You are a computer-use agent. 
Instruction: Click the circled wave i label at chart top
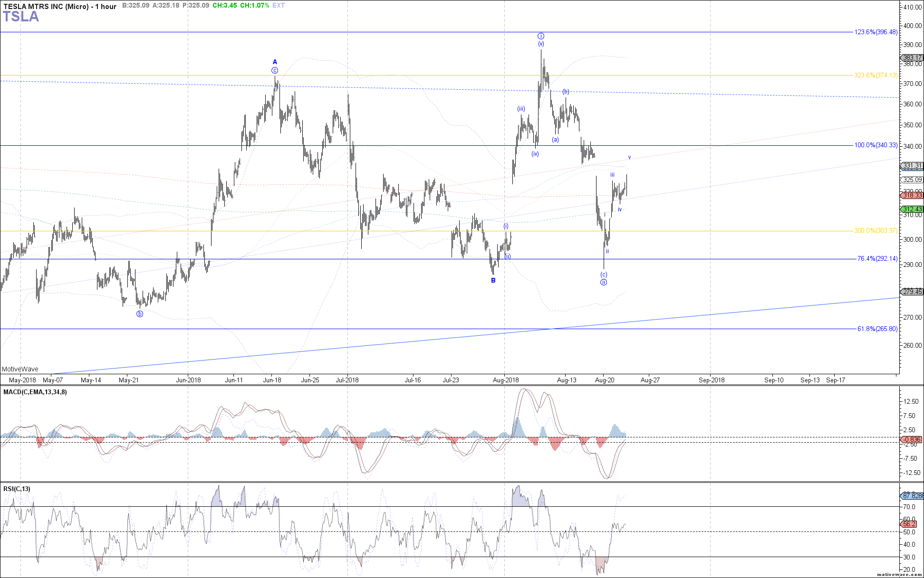pyautogui.click(x=541, y=36)
